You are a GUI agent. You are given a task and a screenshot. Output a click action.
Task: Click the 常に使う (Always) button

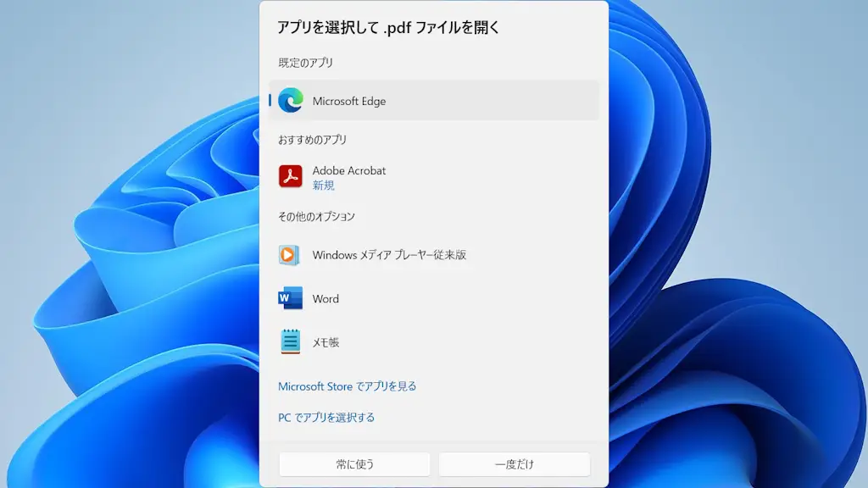tap(354, 464)
